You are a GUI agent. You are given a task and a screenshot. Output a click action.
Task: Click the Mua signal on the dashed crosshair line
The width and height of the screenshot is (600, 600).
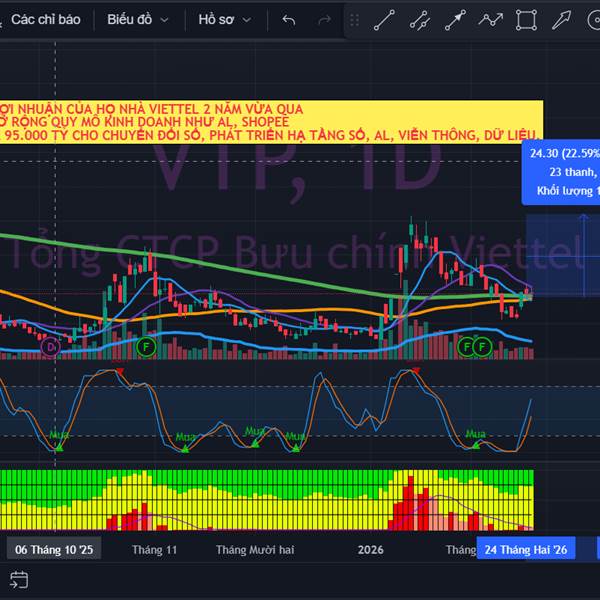point(59,435)
